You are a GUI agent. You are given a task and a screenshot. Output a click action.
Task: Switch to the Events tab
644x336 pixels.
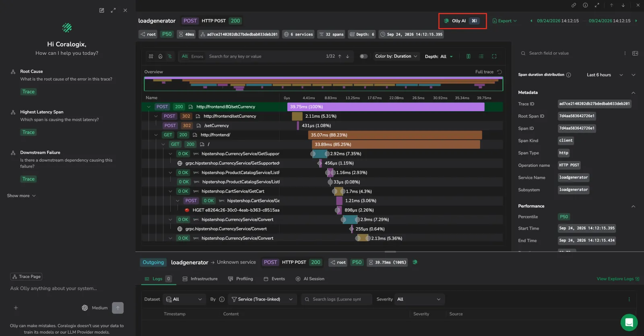pyautogui.click(x=274, y=279)
